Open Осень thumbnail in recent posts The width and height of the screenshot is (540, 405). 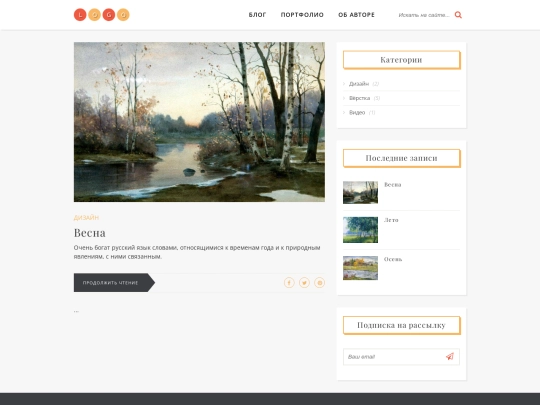(360, 268)
